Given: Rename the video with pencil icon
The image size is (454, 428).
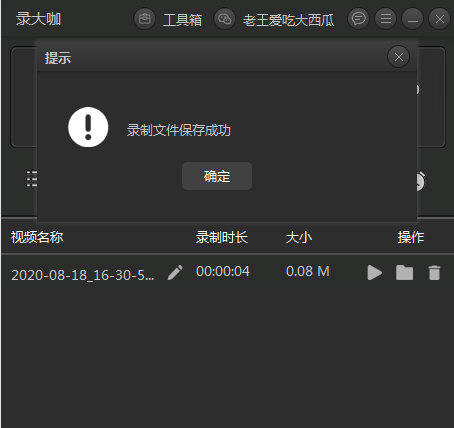Looking at the screenshot, I should tap(175, 272).
